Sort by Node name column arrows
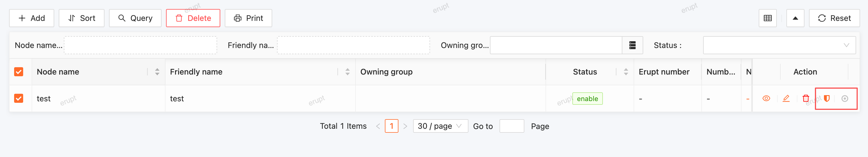This screenshot has width=868, height=157. (157, 72)
